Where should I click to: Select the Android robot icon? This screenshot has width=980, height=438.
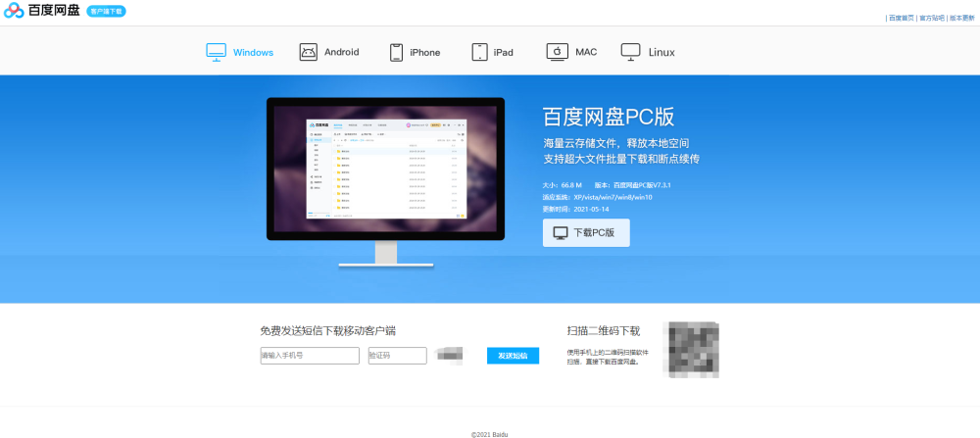[308, 52]
